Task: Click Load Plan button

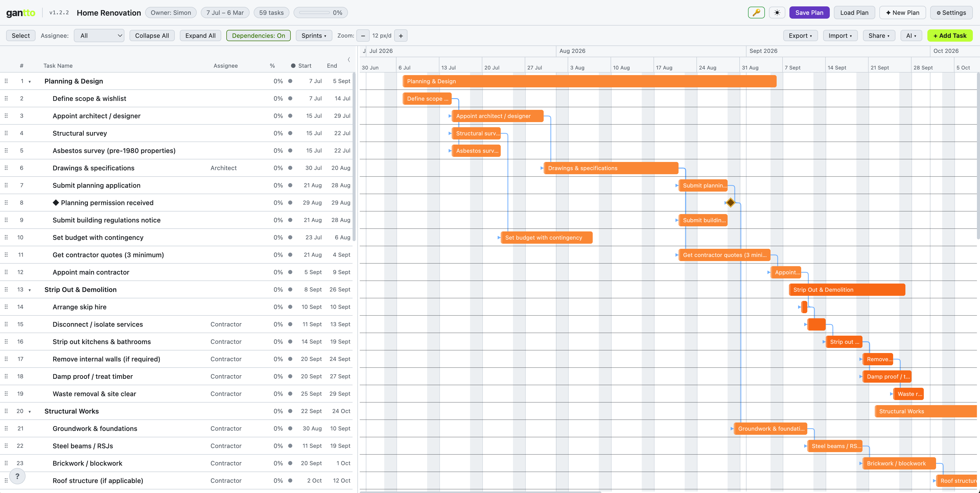Action: pyautogui.click(x=854, y=13)
